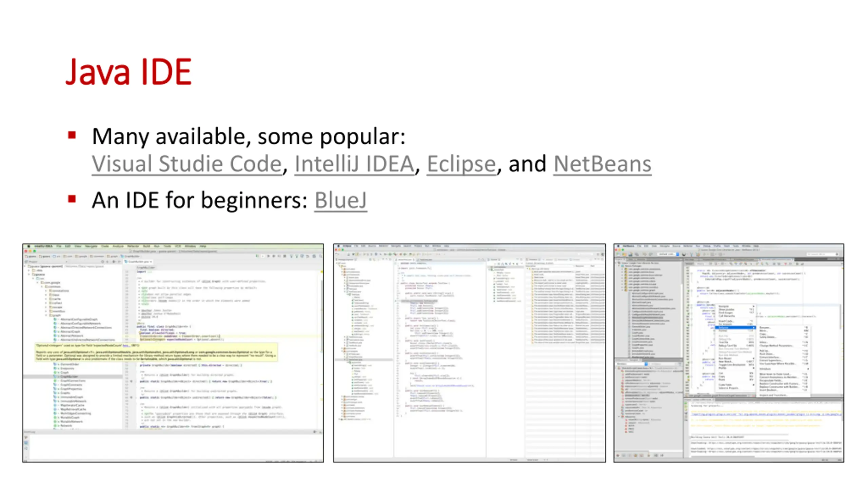The image size is (868, 488).
Task: Collapse the graph folder in IntelliJ project tree
Action: pos(46,316)
